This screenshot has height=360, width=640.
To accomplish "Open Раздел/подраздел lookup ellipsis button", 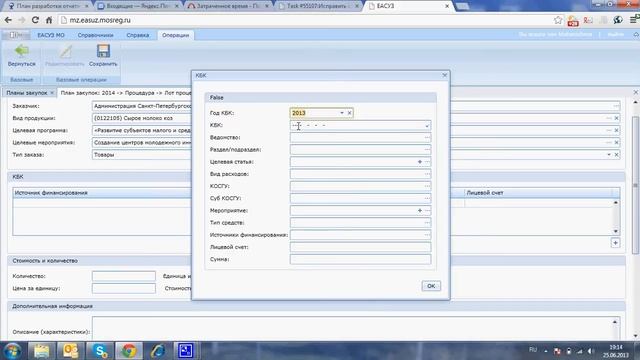I will point(427,150).
